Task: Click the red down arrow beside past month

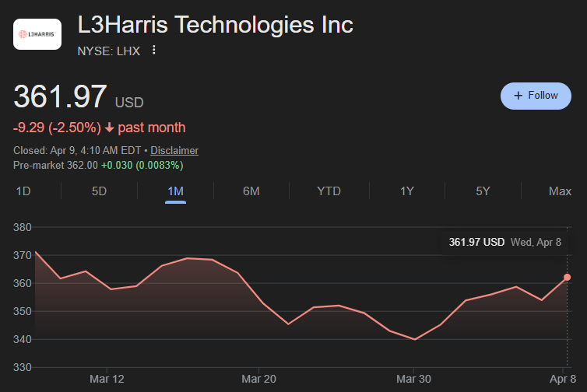Action: [x=110, y=128]
